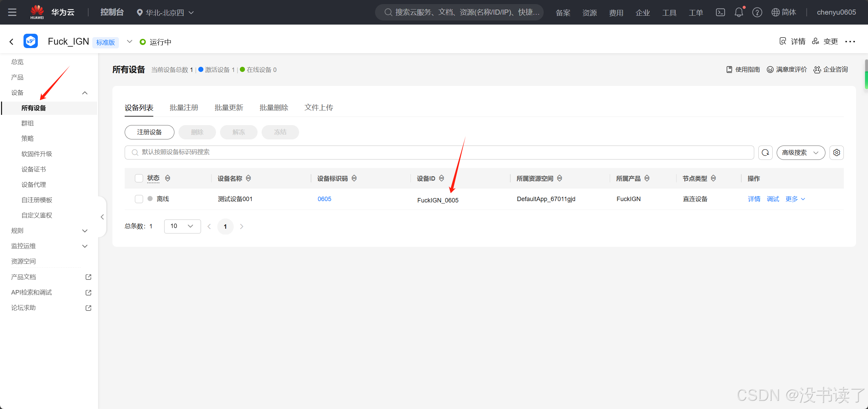Expand the 高级搜索 dropdown
868x409 pixels.
pos(801,153)
